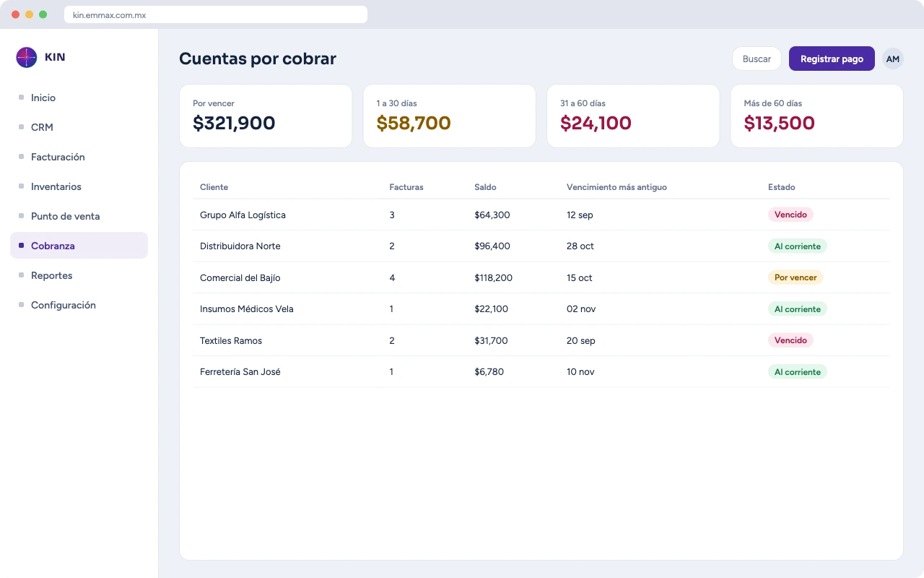Go to Inicio in the sidebar
Viewport: 924px width, 578px height.
[79, 98]
